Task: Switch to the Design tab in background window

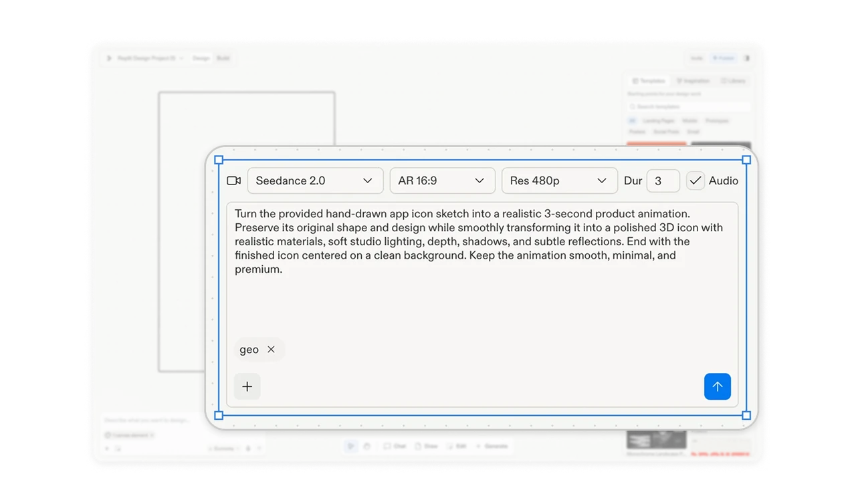Action: 201,58
